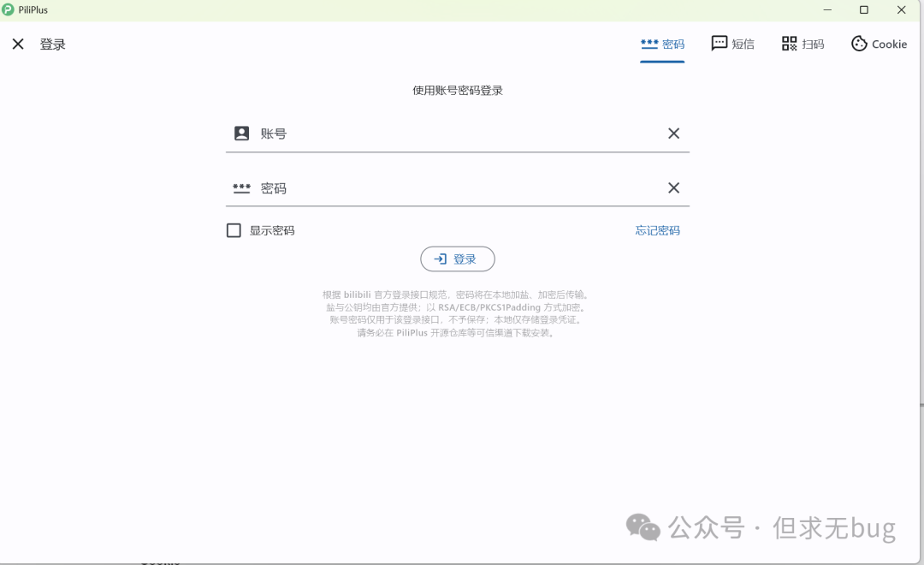Maximize the PiliPlus window

(864, 10)
